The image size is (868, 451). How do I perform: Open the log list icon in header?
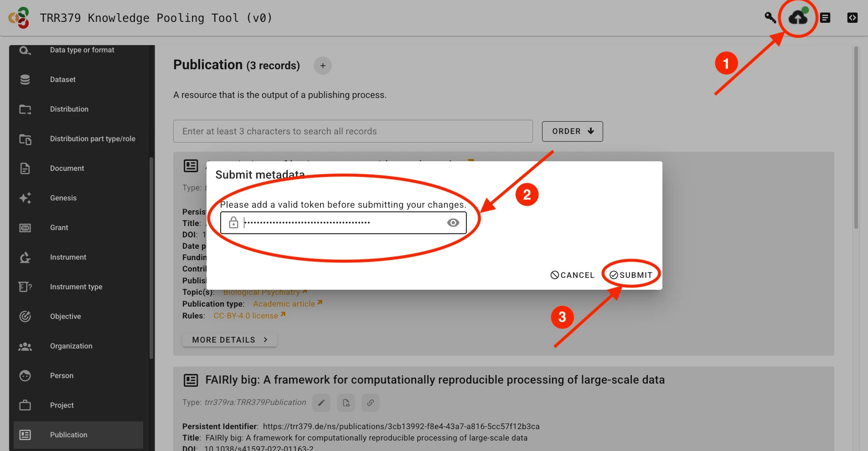click(825, 17)
